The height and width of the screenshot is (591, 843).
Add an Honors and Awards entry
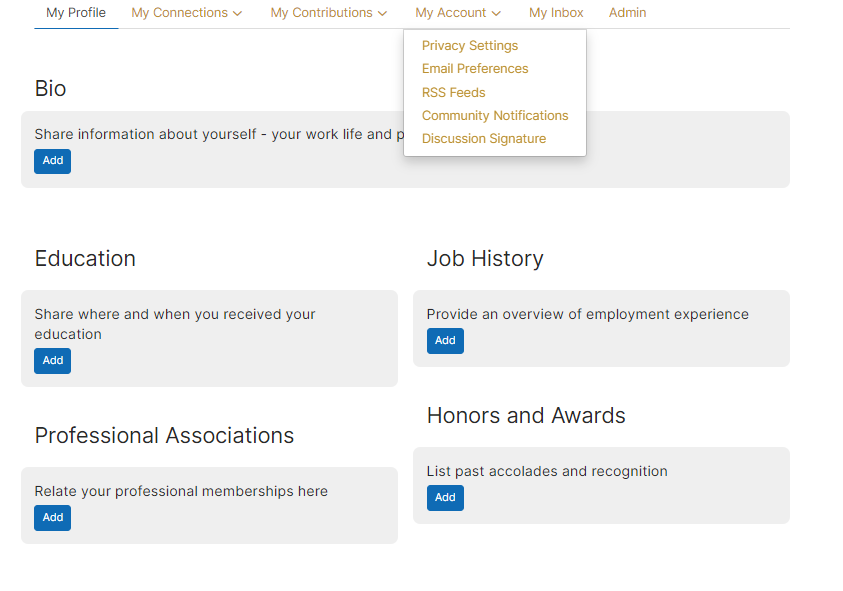tap(445, 498)
